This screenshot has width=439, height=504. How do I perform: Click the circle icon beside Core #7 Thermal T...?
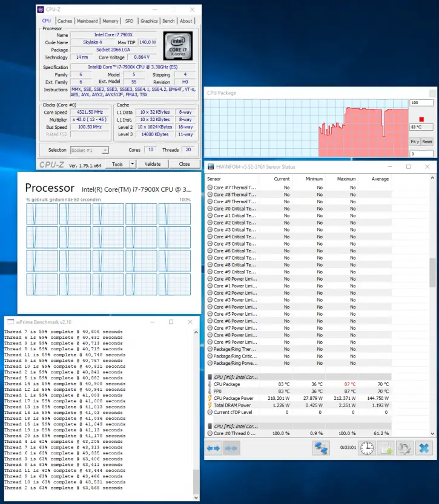pos(210,188)
